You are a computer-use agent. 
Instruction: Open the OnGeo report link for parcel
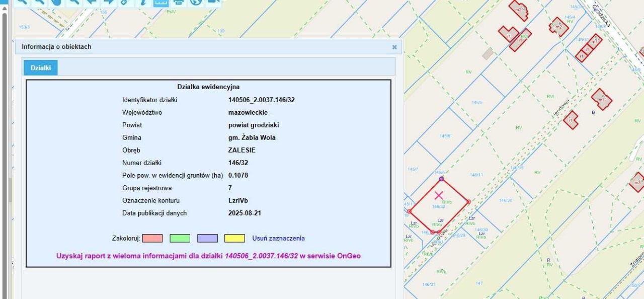click(208, 256)
